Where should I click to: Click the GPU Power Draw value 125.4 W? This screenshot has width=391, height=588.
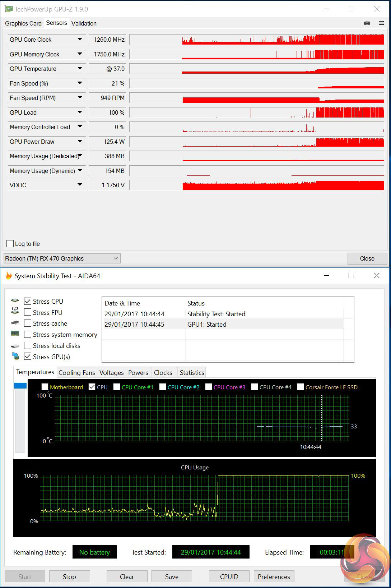pyautogui.click(x=107, y=142)
